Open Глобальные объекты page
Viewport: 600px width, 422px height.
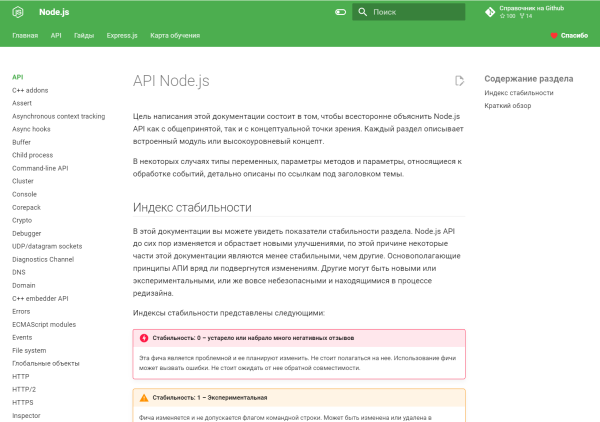(x=46, y=363)
